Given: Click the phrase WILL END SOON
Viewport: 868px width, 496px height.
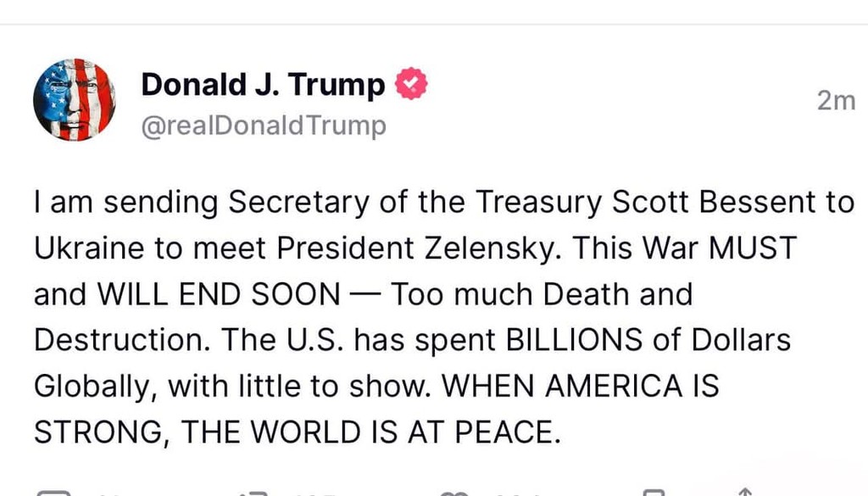Looking at the screenshot, I should point(219,294).
